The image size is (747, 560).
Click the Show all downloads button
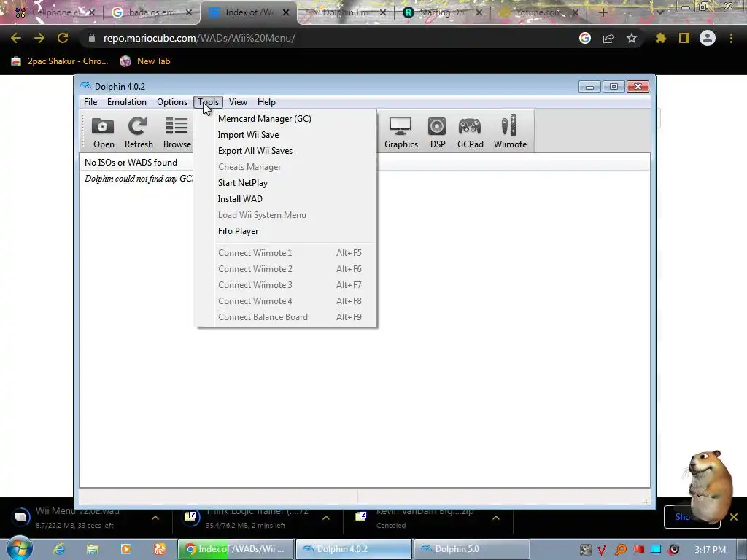click(x=692, y=517)
